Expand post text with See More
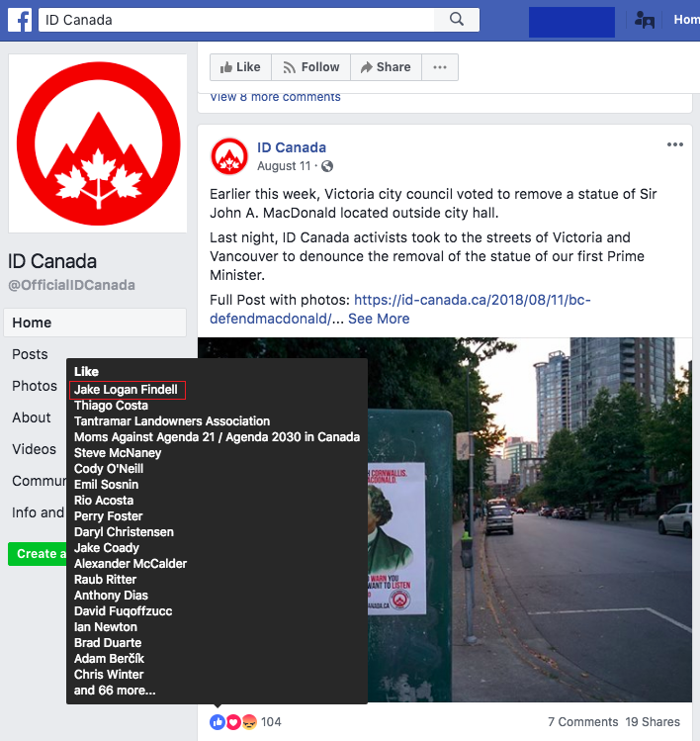The width and height of the screenshot is (700, 741). point(379,319)
